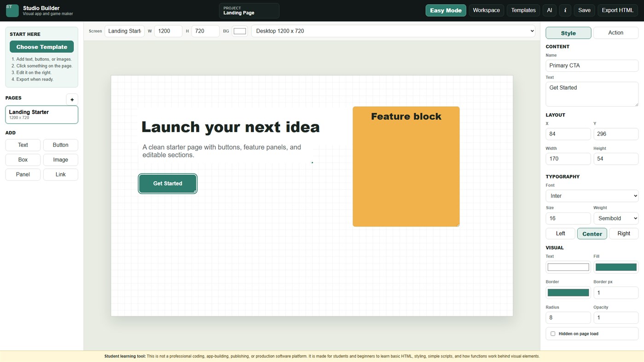Change the Border color swatch

[568, 293]
